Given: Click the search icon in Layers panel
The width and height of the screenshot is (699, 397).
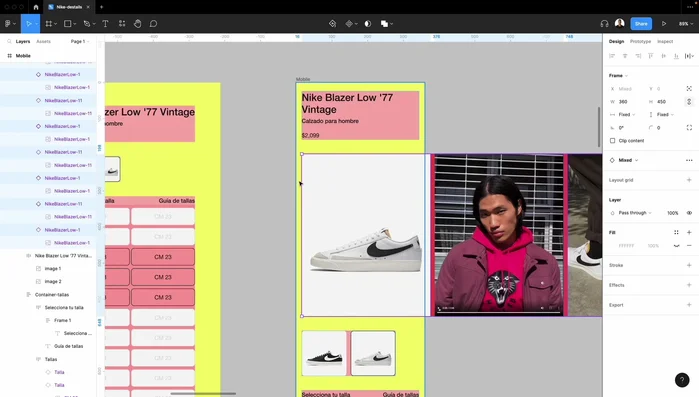Looking at the screenshot, I should (x=9, y=41).
